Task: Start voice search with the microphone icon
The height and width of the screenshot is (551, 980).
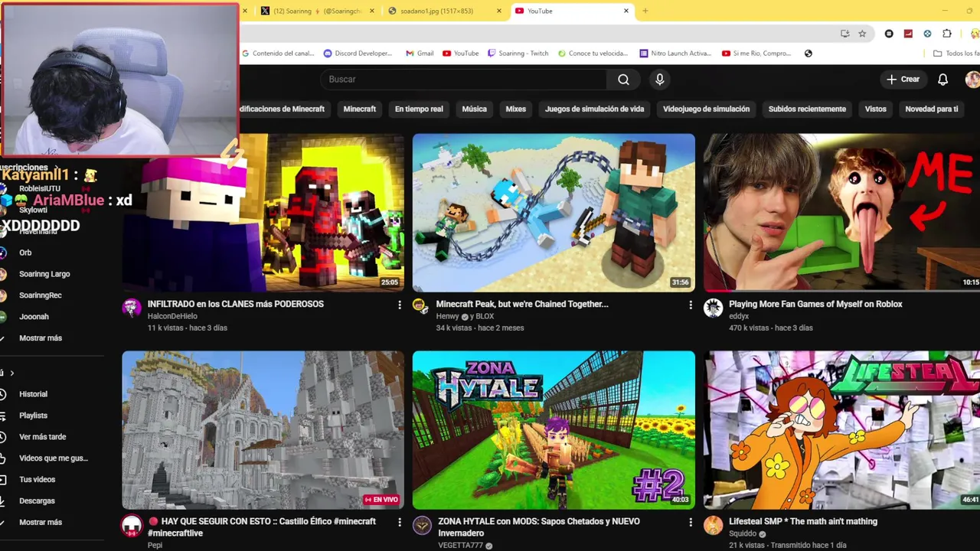Action: (x=659, y=80)
